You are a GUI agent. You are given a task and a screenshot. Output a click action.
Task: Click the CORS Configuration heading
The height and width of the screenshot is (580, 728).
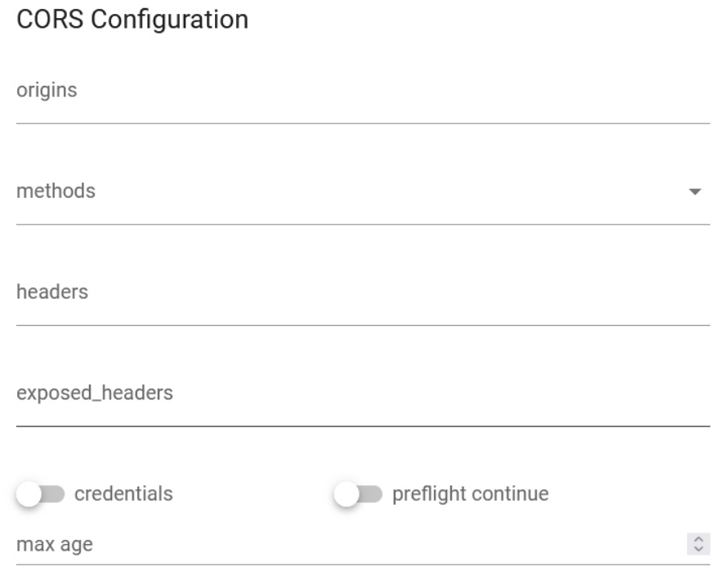(132, 20)
